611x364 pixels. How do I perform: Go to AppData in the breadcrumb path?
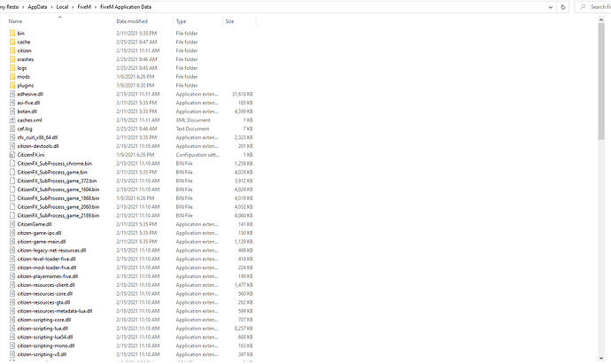pos(37,7)
